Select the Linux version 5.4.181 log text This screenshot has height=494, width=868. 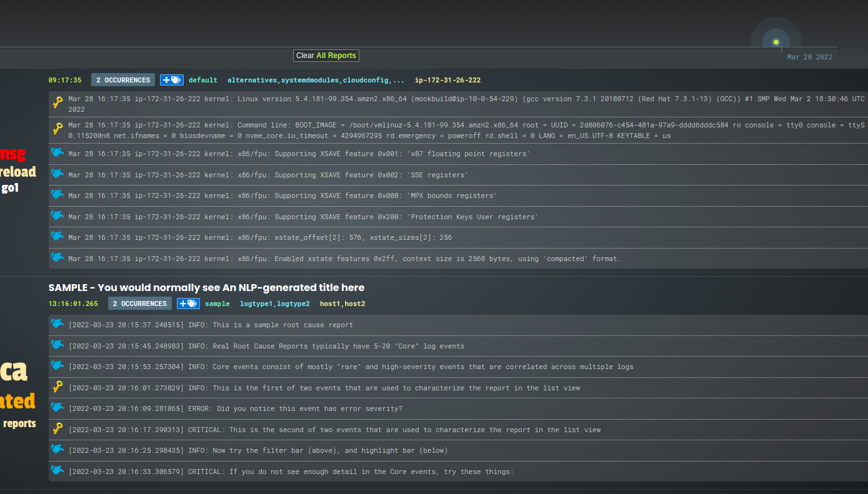point(467,104)
